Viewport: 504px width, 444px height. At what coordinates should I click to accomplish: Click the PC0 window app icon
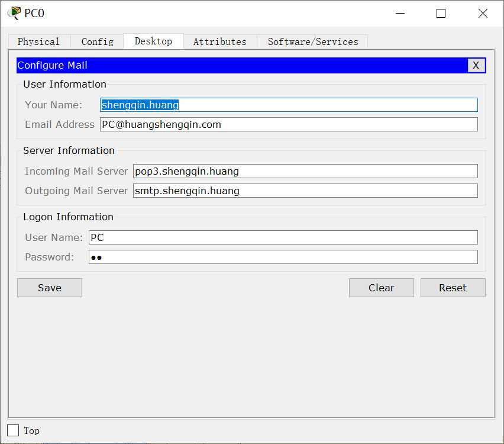coord(14,13)
